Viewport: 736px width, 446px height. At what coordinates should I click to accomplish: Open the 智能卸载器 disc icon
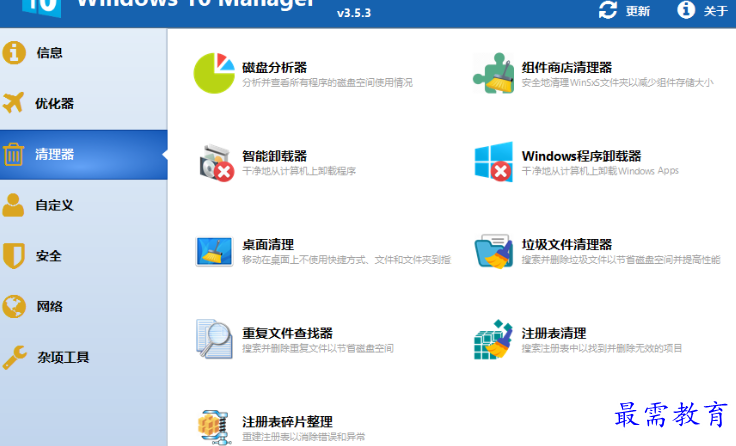click(216, 162)
